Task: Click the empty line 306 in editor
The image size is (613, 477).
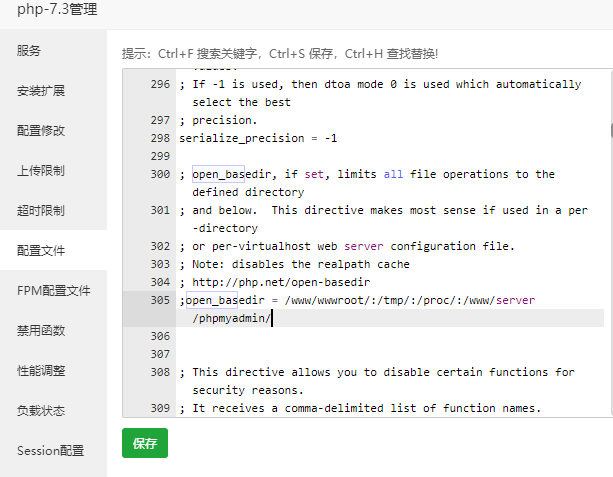Action: [390, 336]
